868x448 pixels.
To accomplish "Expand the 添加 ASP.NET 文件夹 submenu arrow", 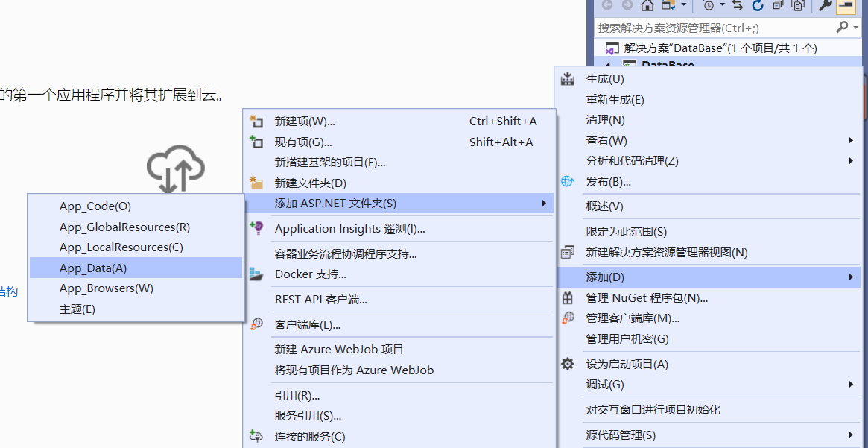I will pyautogui.click(x=544, y=203).
